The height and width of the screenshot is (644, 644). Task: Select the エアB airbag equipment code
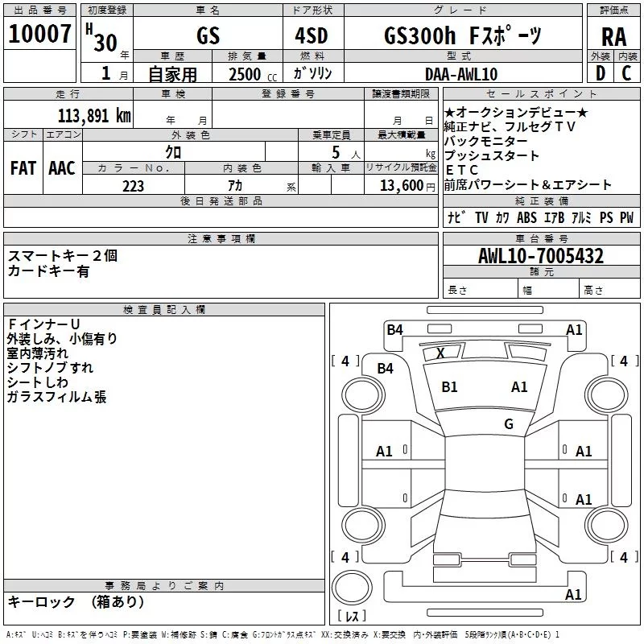554,217
